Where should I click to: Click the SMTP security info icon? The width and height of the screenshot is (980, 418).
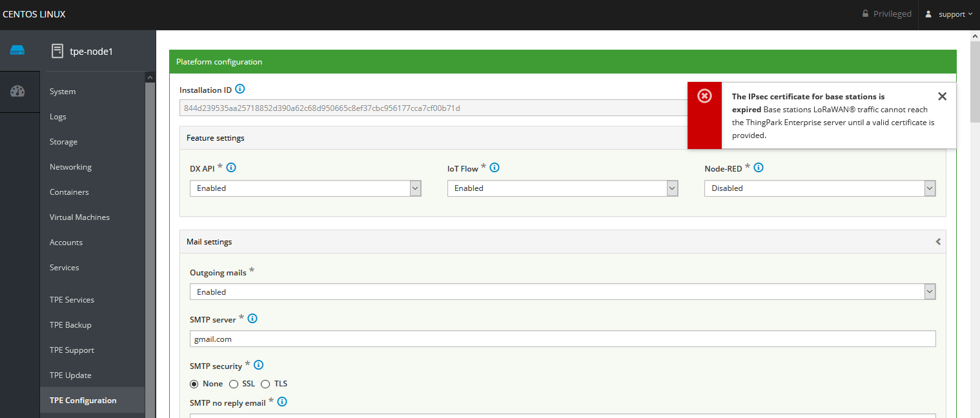pyautogui.click(x=258, y=365)
